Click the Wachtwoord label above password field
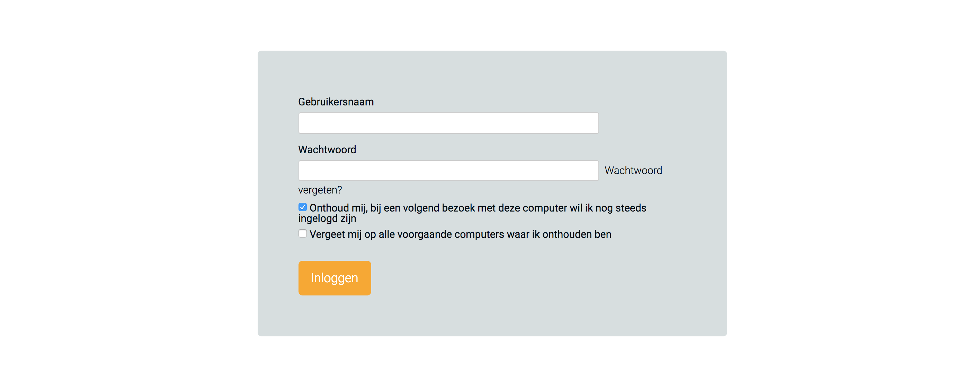 (x=327, y=150)
